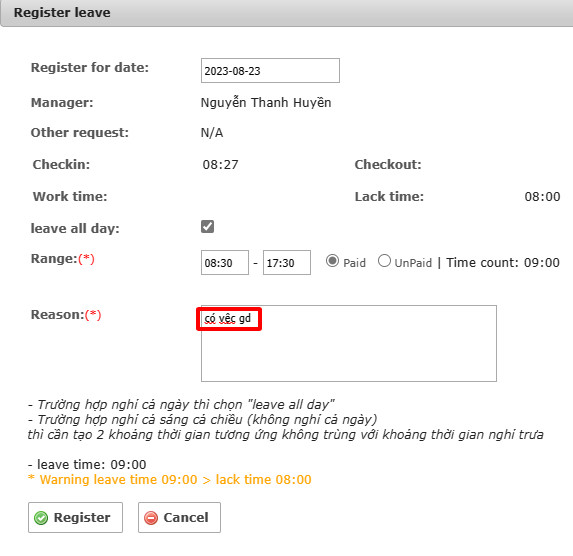Viewport: 573px width, 556px height.
Task: Dismiss the dialog with Cancel button
Action: pos(179,517)
